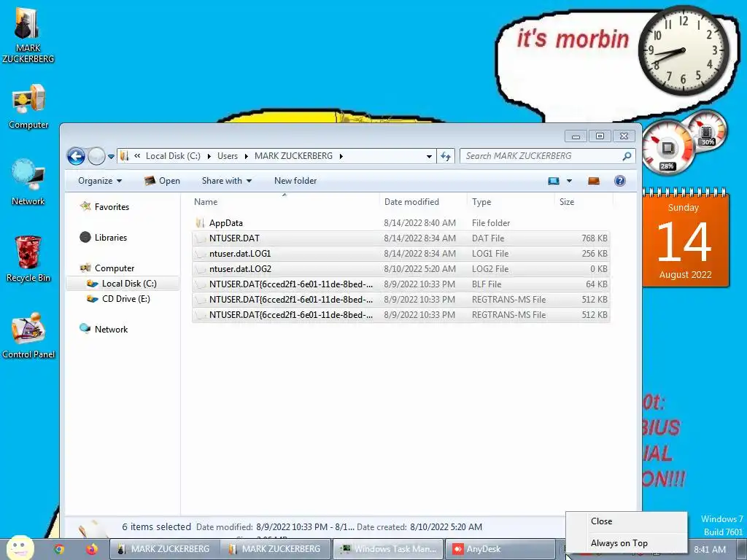Viewport: 747px width, 560px height.
Task: Refresh the folder with the refresh button
Action: coord(446,156)
